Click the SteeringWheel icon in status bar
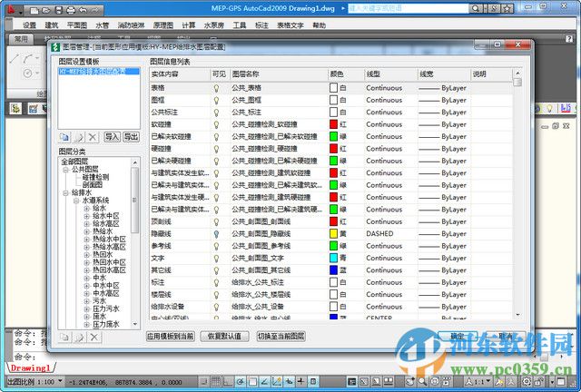 (x=435, y=381)
